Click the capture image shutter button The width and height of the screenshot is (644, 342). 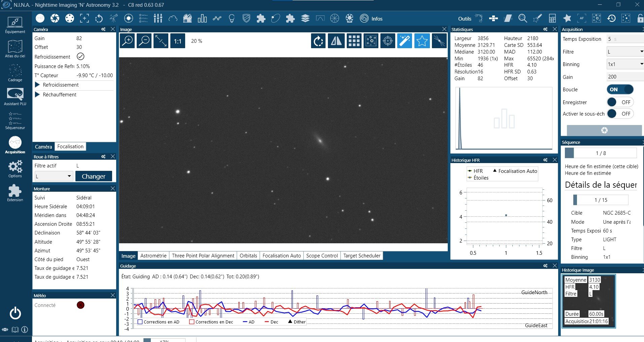coord(604,130)
